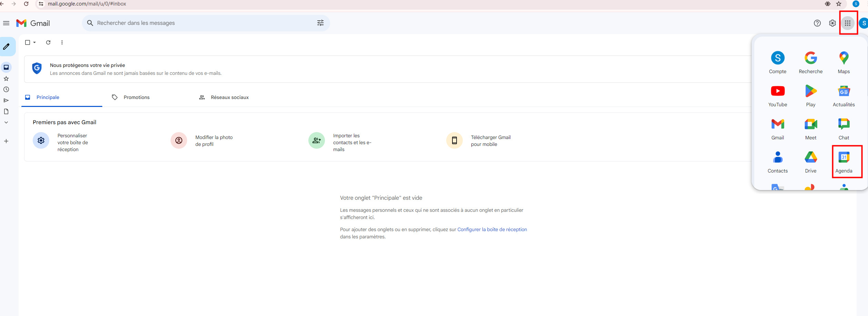Open Gmail app in apps panel

click(x=778, y=129)
